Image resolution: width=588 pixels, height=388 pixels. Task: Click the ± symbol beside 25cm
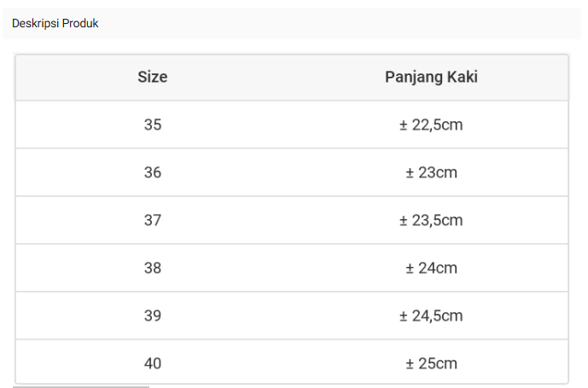410,364
